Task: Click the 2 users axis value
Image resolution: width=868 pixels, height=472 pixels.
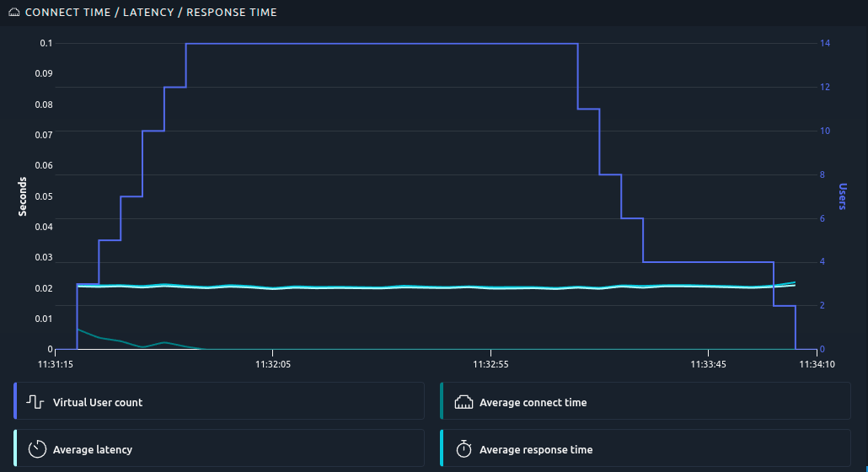Action: (x=822, y=305)
